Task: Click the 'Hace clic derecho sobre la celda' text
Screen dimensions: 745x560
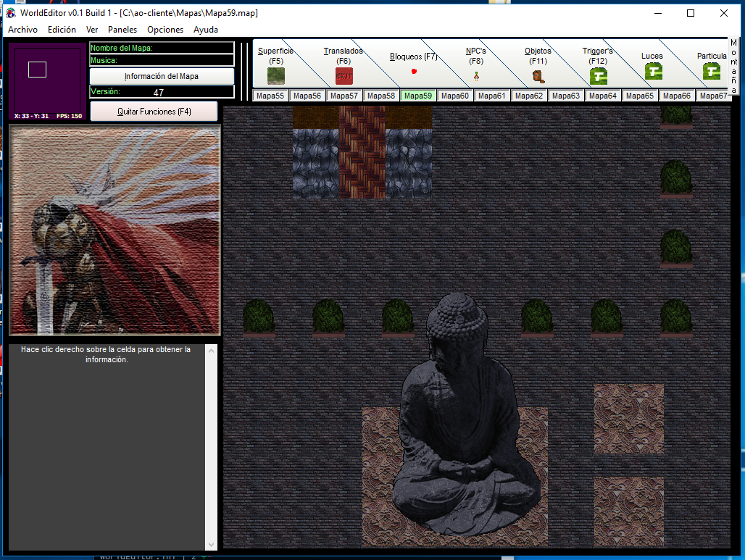Action: point(106,354)
